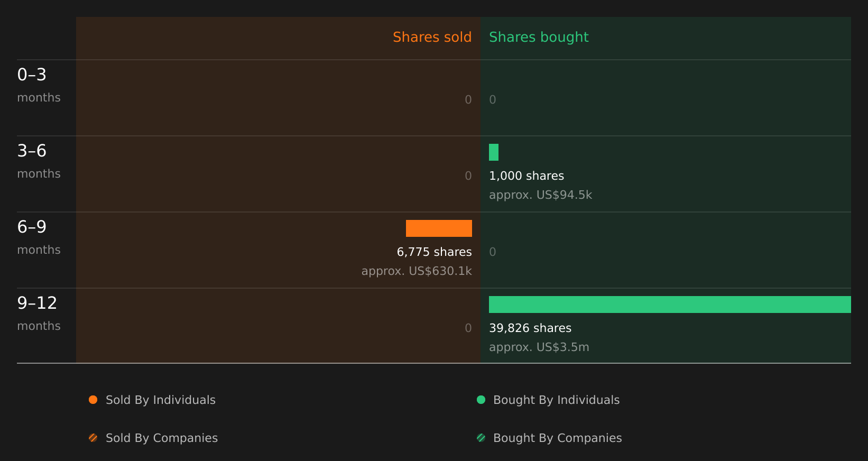Click the 3–6 months row label
868x461 pixels.
39,161
